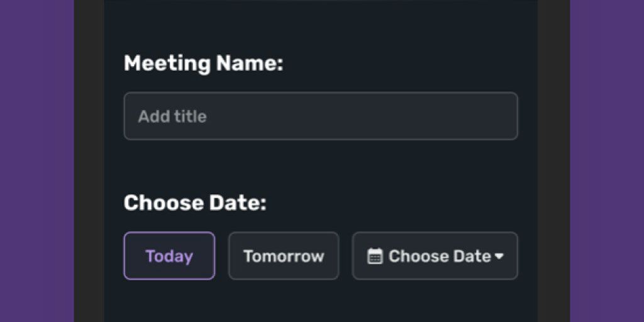644x322 pixels.
Task: Click the Choose Date heading label
Action: (195, 203)
